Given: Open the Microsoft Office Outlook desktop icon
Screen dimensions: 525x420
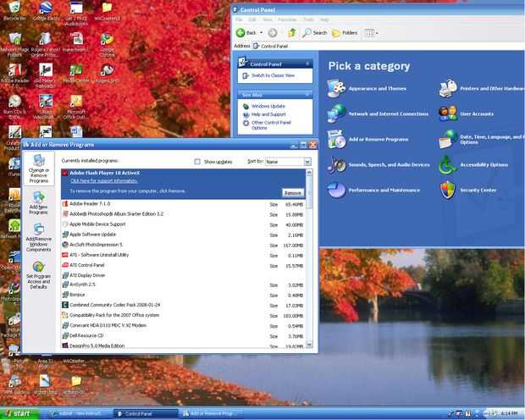Looking at the screenshot, I should [x=76, y=107].
